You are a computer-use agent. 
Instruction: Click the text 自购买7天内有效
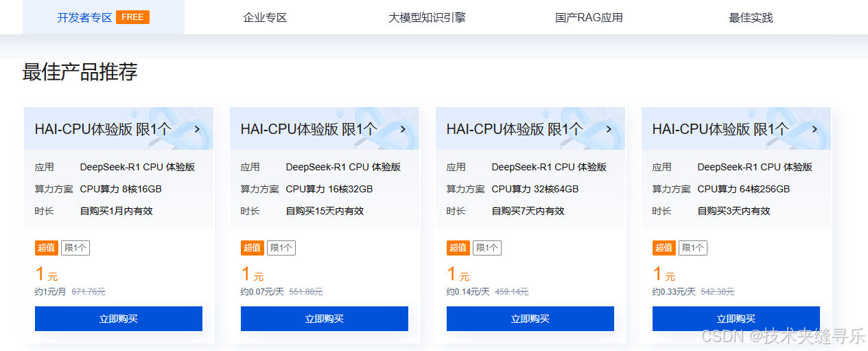pos(528,211)
